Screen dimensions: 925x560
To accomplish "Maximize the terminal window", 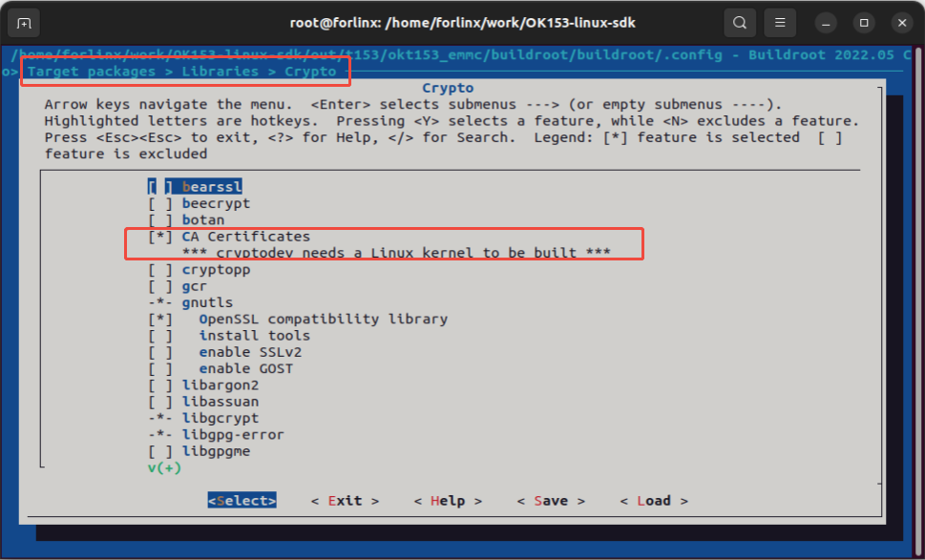I will coord(863,22).
